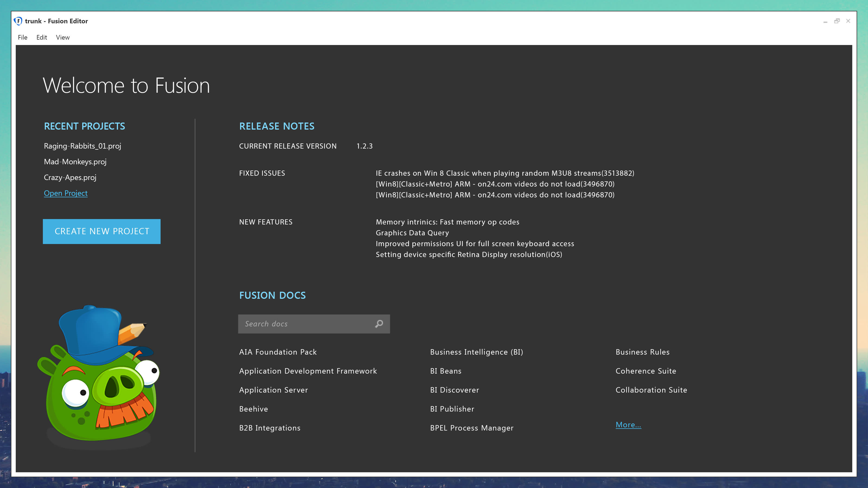Viewport: 868px width, 488px height.
Task: Open Business Intelligence (BI) docs
Action: click(x=477, y=352)
